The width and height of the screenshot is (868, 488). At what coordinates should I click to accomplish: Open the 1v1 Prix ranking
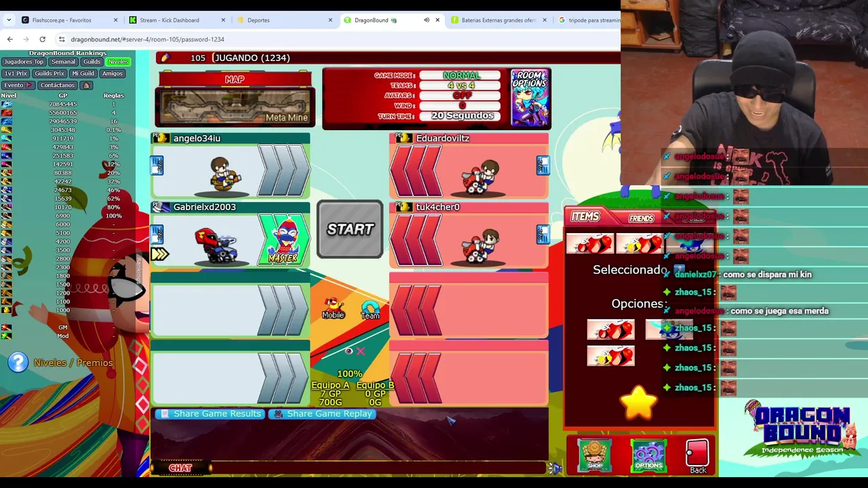pos(16,73)
